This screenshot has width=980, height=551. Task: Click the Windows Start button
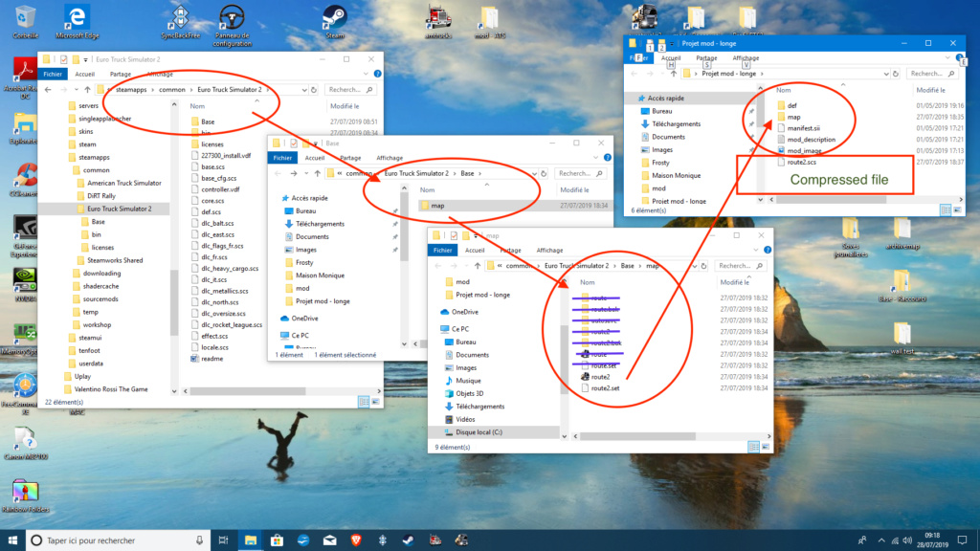coord(12,540)
